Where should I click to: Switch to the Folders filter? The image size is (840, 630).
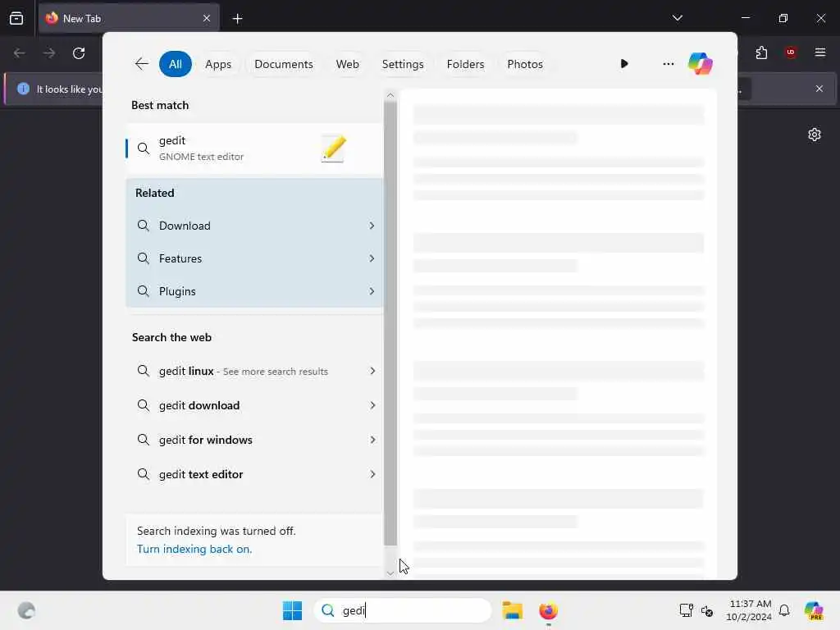[465, 64]
